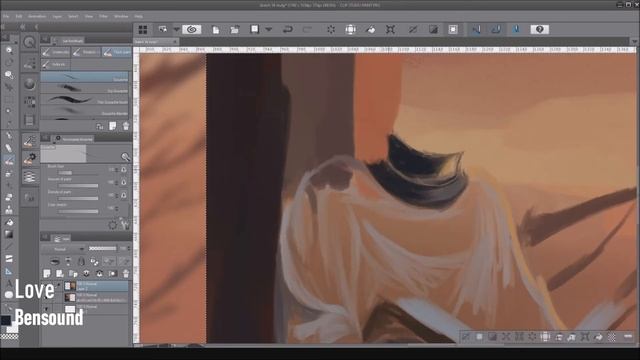The width and height of the screenshot is (640, 360).
Task: Choose the Gouache blender brush
Action: coord(84,111)
